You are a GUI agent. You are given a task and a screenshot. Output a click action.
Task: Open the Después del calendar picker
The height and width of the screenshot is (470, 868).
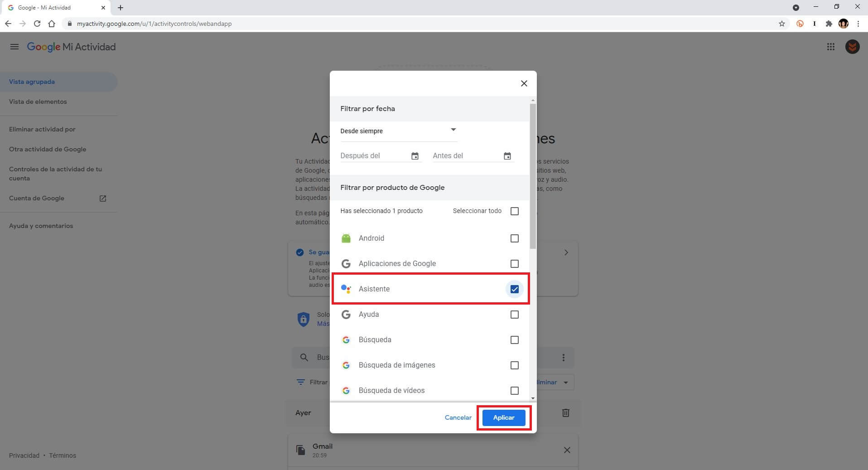coord(415,156)
